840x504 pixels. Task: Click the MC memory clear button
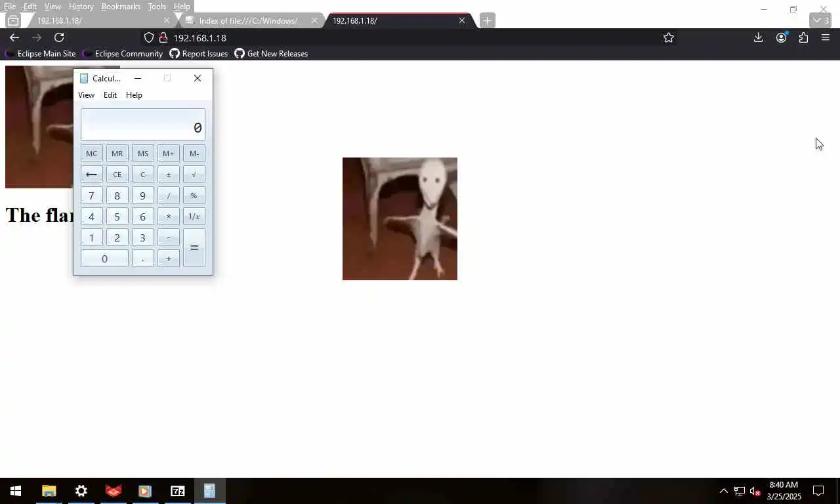click(91, 154)
